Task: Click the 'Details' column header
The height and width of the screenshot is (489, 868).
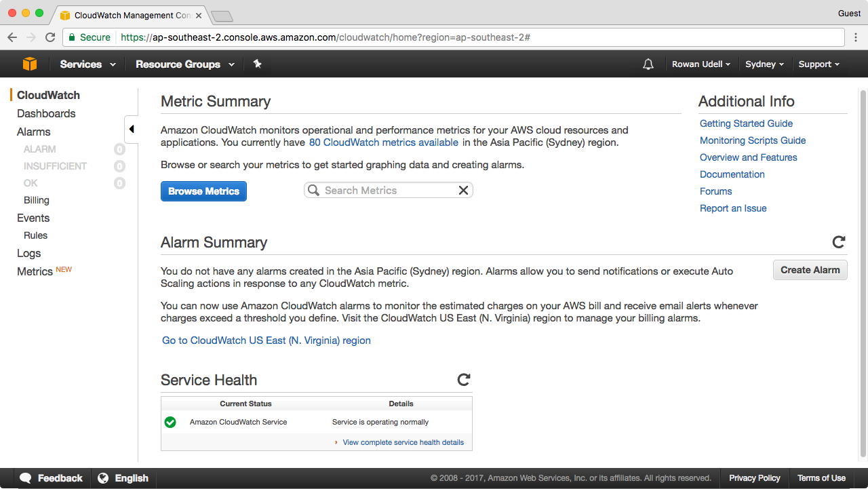Action: tap(401, 404)
